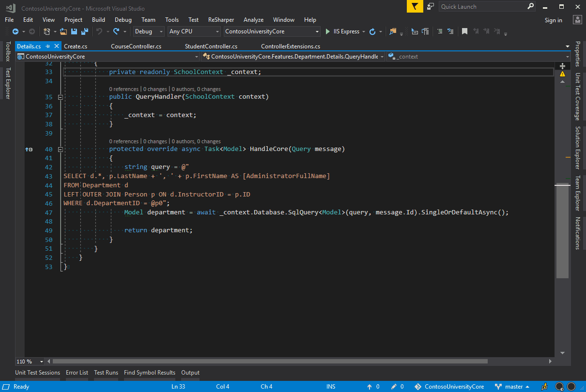This screenshot has width=586, height=392.
Task: Open the ContosoUniversityCore project navigation dropdown
Action: [108, 57]
